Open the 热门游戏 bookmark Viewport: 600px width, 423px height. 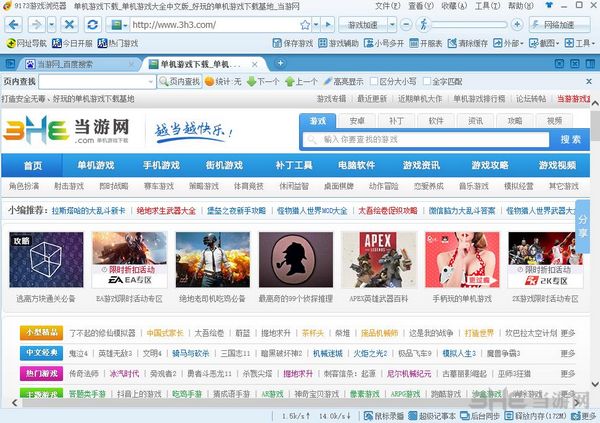point(117,43)
